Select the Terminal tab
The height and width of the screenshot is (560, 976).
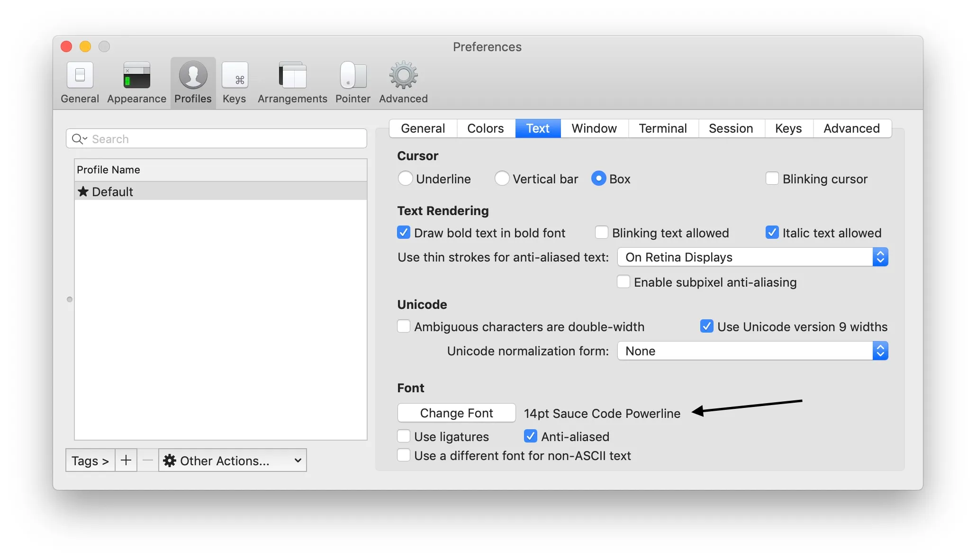663,128
